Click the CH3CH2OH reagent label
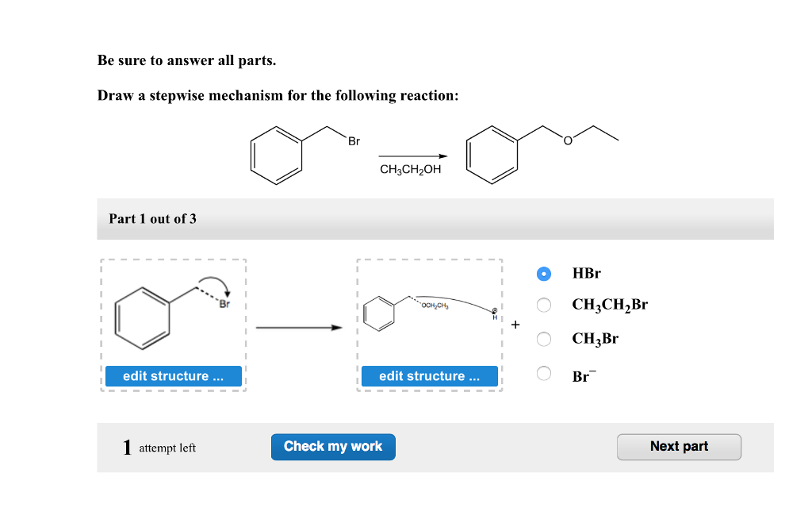 (411, 169)
